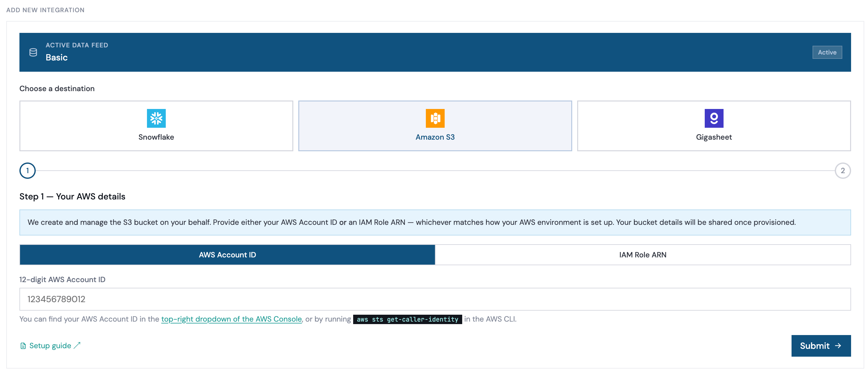Open the top-right dropdown of AWS Console link
Screen dimensions: 868x372
click(232, 319)
